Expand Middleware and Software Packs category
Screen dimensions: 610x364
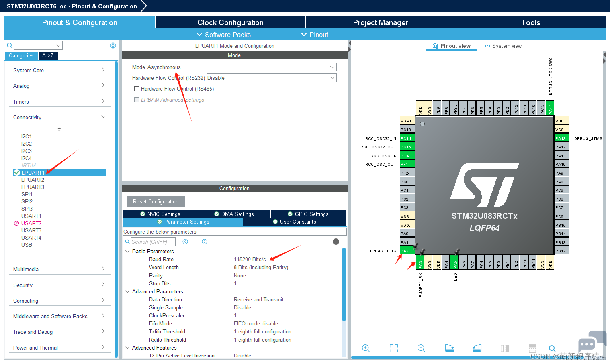tap(59, 316)
